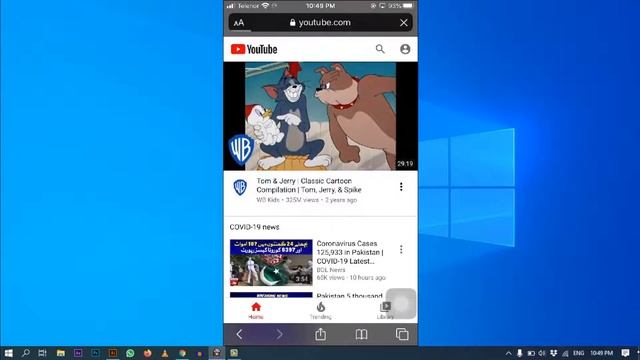The image size is (640, 360).
Task: Show Safari open tabs
Action: (x=402, y=334)
